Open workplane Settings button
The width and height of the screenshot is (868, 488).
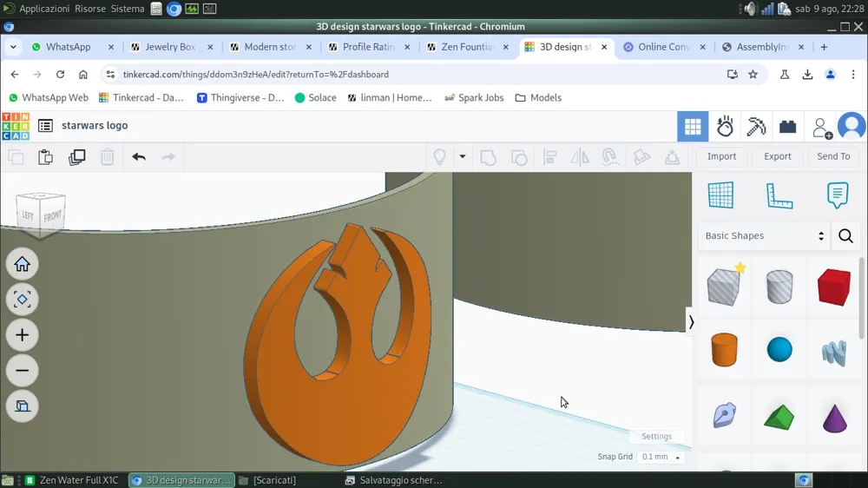(656, 437)
